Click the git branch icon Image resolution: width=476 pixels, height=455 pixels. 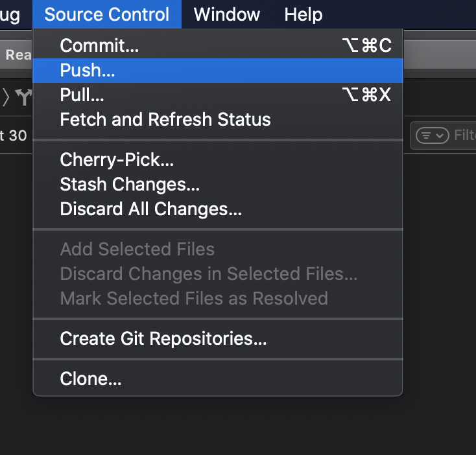[24, 98]
